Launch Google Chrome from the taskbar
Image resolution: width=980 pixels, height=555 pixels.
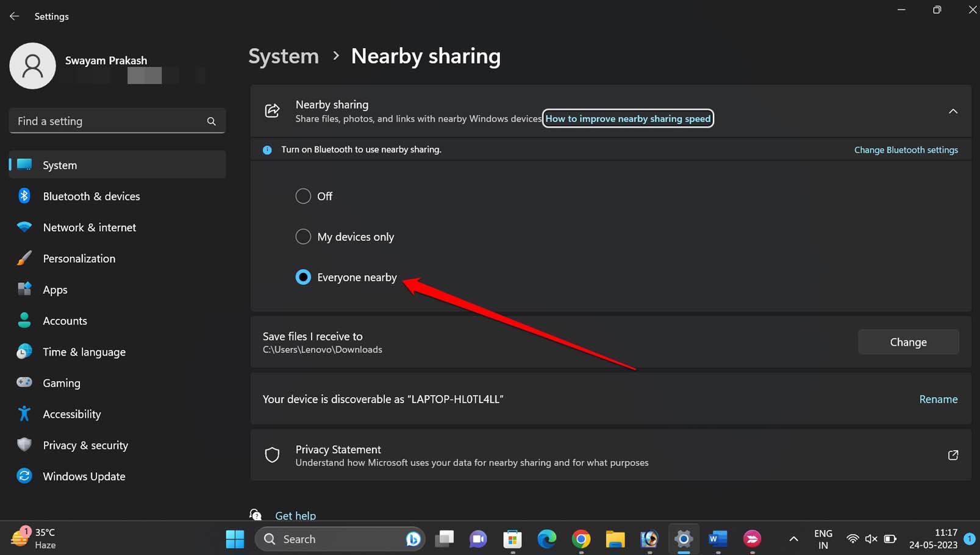point(581,539)
